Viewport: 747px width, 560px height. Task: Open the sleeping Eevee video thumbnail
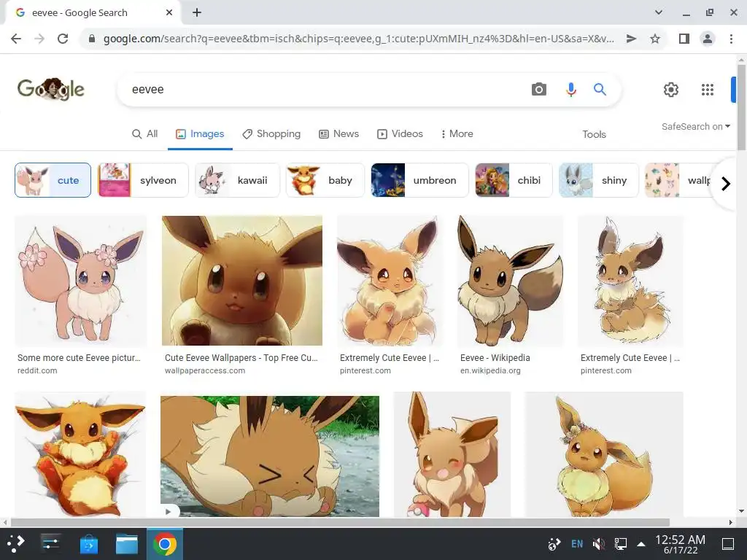tap(270, 456)
